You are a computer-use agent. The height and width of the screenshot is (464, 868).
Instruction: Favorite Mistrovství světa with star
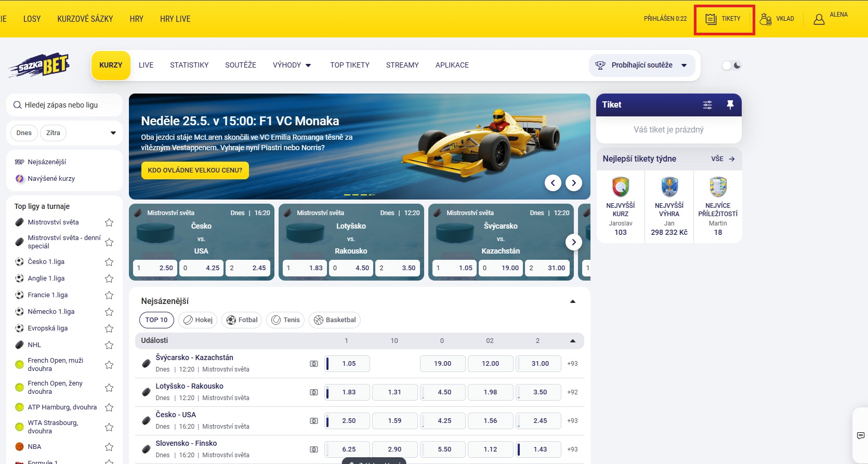pyautogui.click(x=109, y=222)
